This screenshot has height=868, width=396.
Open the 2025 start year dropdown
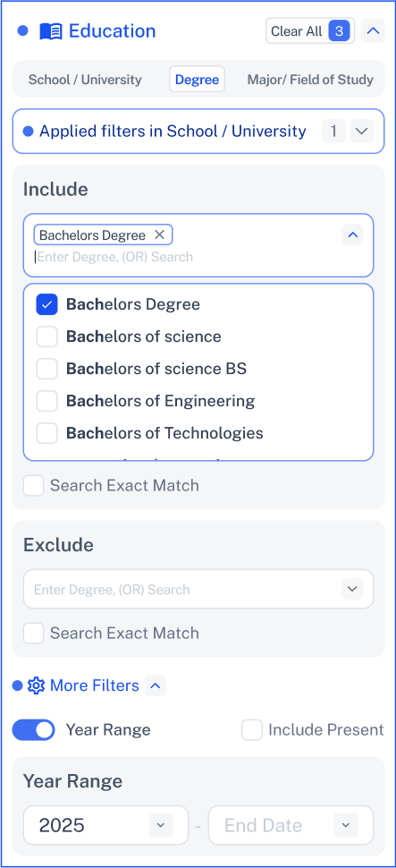(161, 825)
